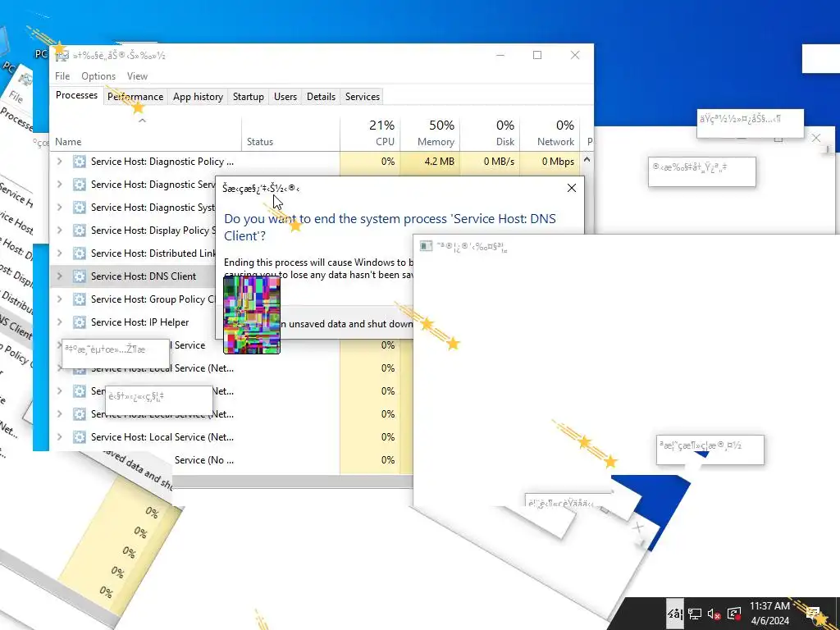
Task: Sort by the Disk column header
Action: pyautogui.click(x=491, y=134)
